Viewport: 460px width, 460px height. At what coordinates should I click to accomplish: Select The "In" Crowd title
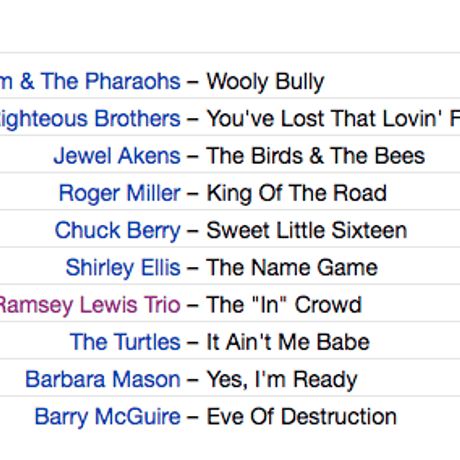pyautogui.click(x=284, y=305)
